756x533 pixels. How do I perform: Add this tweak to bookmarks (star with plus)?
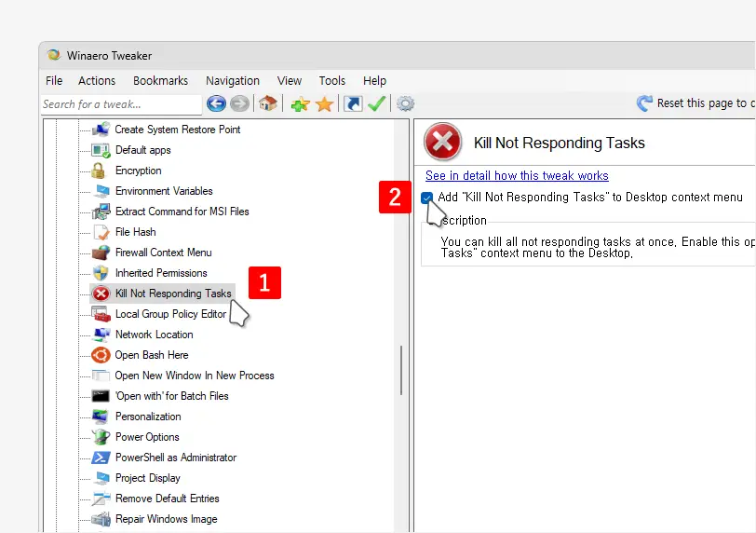pos(300,104)
